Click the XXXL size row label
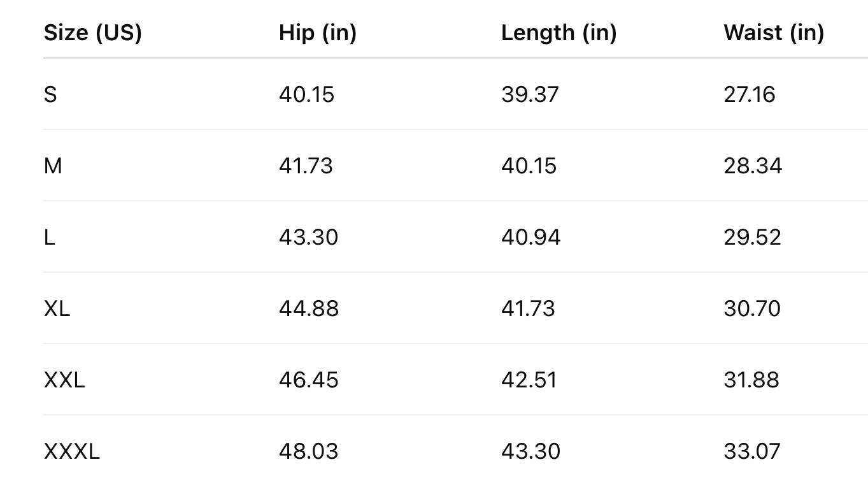 (x=72, y=451)
